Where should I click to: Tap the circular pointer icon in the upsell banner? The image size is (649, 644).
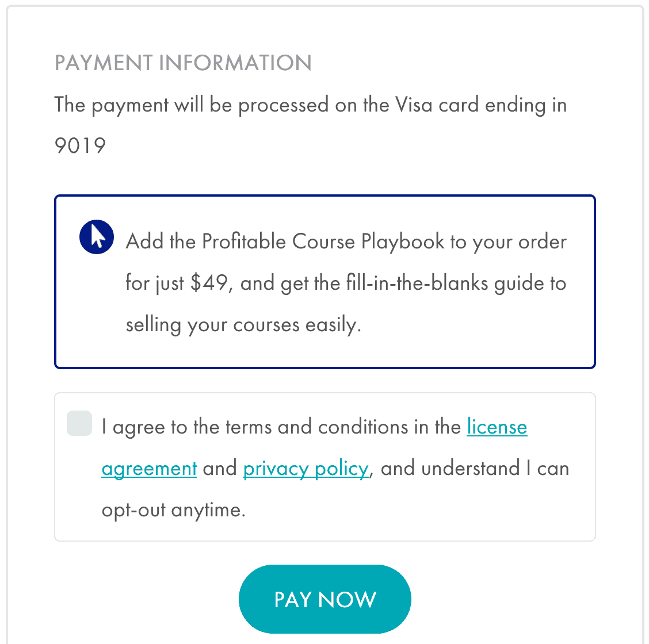[x=96, y=237]
